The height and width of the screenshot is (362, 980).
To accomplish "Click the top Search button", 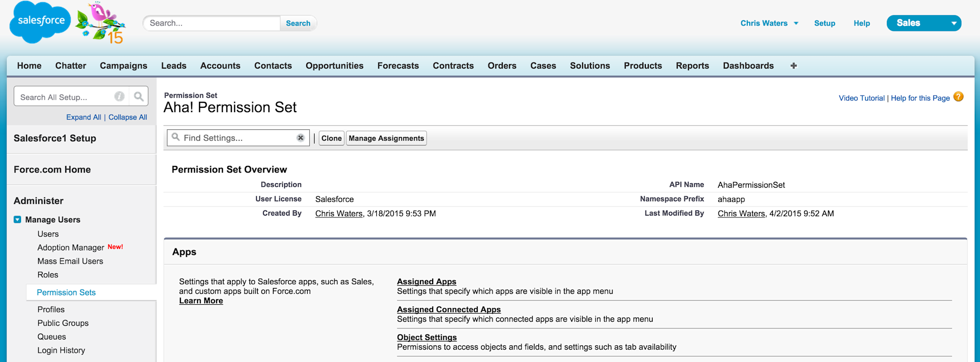I will coord(298,23).
